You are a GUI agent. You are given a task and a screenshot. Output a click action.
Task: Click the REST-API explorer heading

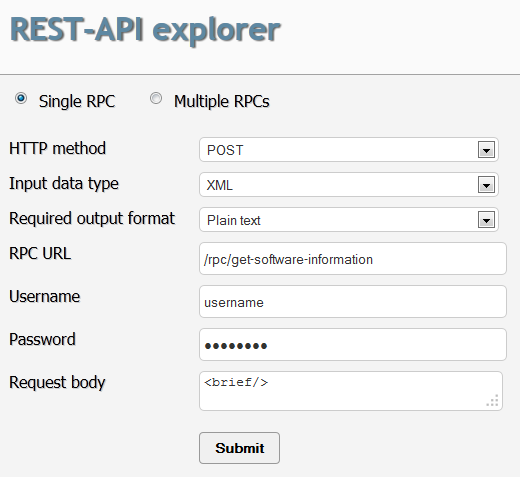coord(145,30)
